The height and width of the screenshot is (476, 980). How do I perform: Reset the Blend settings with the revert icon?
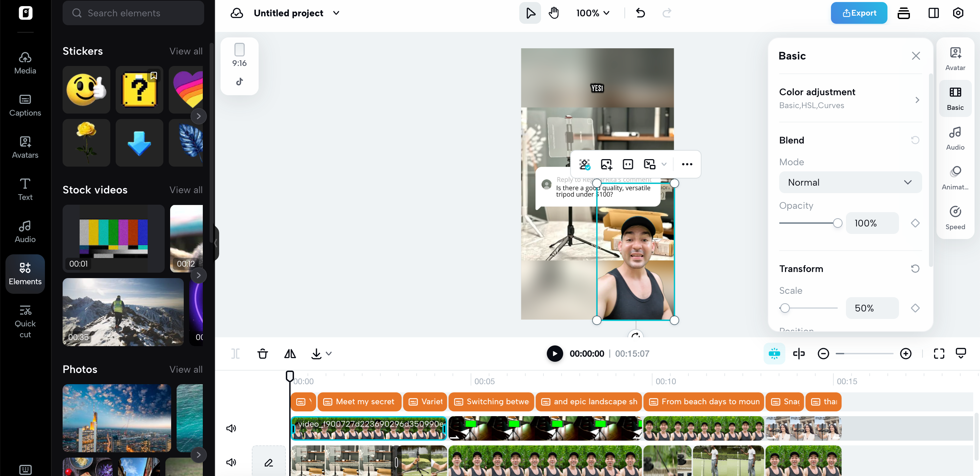915,140
